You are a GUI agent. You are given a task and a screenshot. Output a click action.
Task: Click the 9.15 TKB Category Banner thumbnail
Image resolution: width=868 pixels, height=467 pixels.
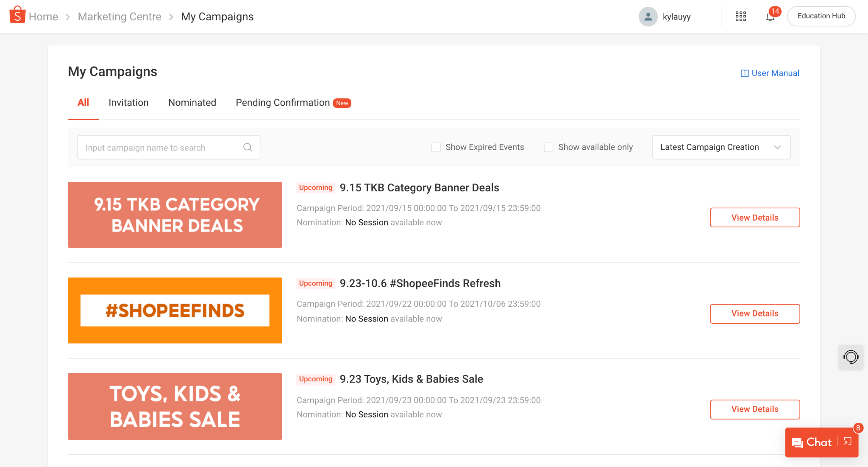coord(175,215)
